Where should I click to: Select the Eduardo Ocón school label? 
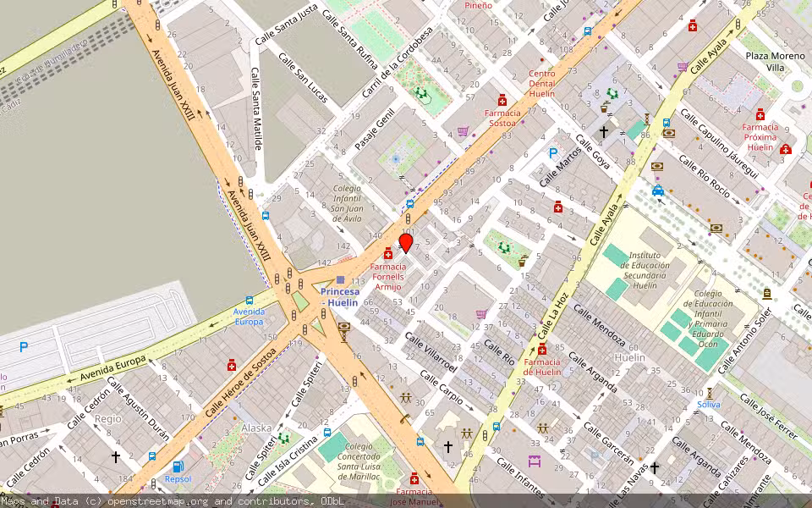point(708,319)
